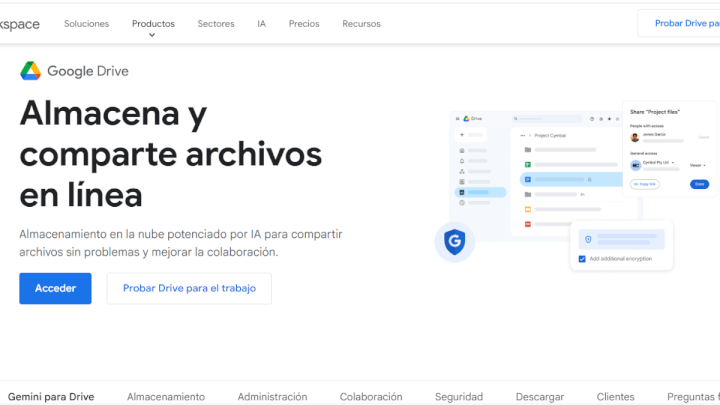Open the Recursos menu
Viewport: 720px width, 405px height.
361,24
